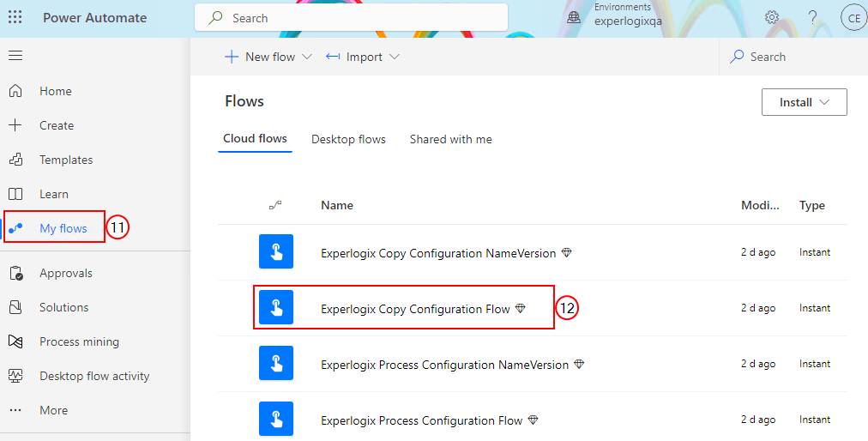Sort by the Type column header

coord(812,206)
